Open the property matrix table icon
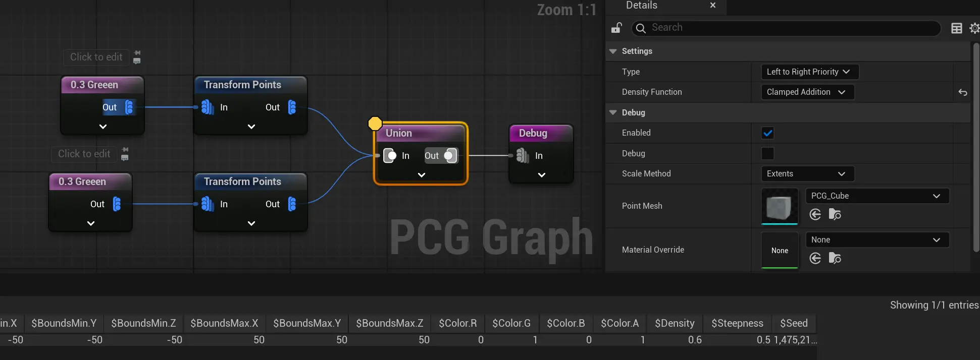The image size is (980, 360). coord(956,28)
